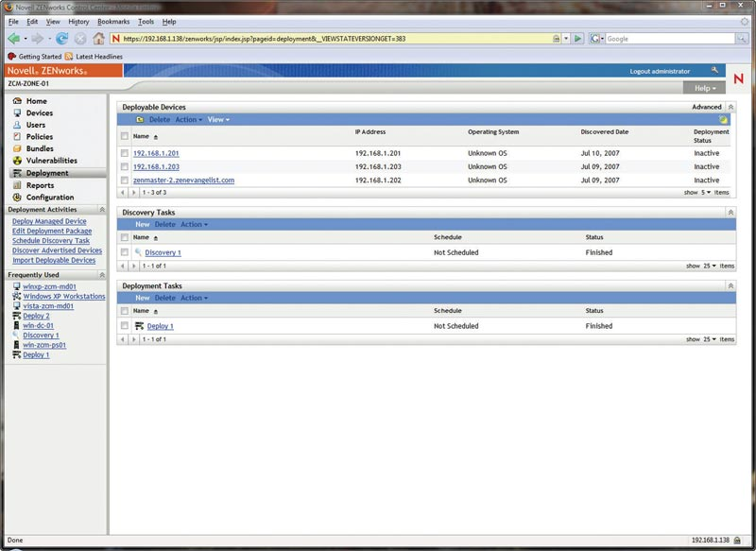Screen dimensions: 756x551
Task: Open the Bookmarks menu
Action: [113, 22]
